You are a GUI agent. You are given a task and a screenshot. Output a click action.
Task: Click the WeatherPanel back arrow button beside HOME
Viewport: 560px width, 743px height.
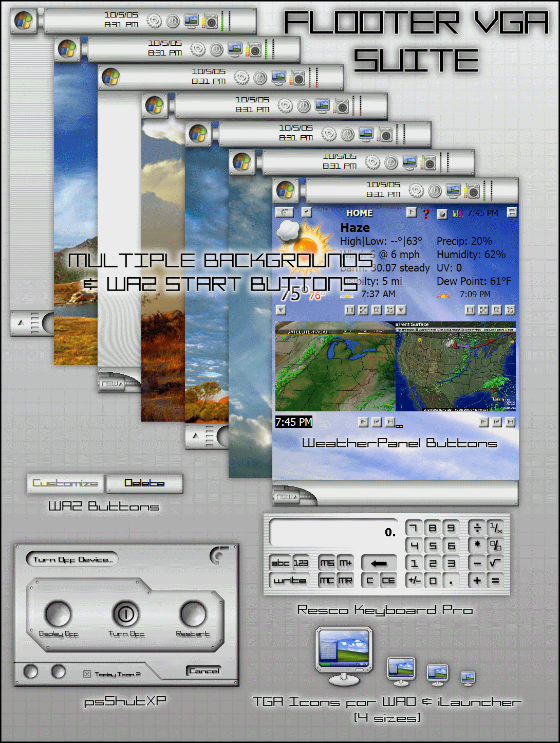[x=285, y=212]
